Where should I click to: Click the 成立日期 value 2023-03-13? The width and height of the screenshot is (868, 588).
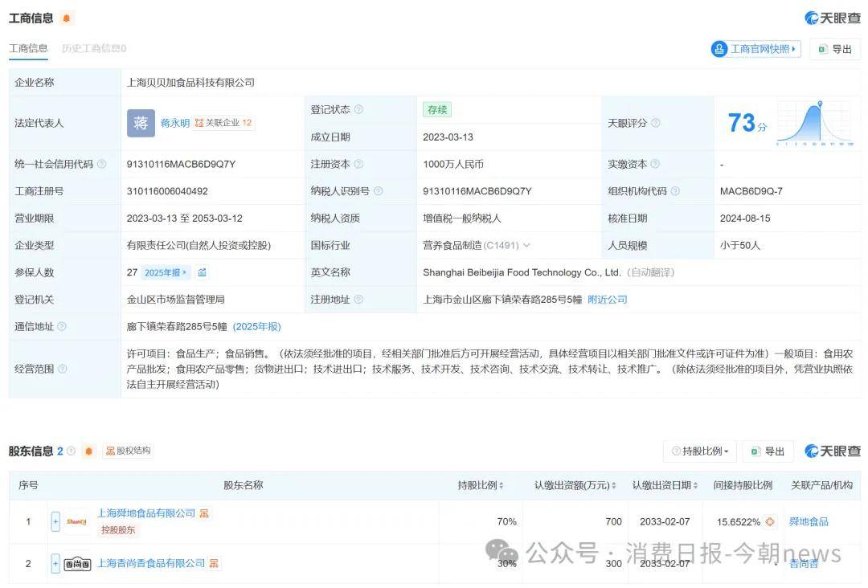point(448,137)
